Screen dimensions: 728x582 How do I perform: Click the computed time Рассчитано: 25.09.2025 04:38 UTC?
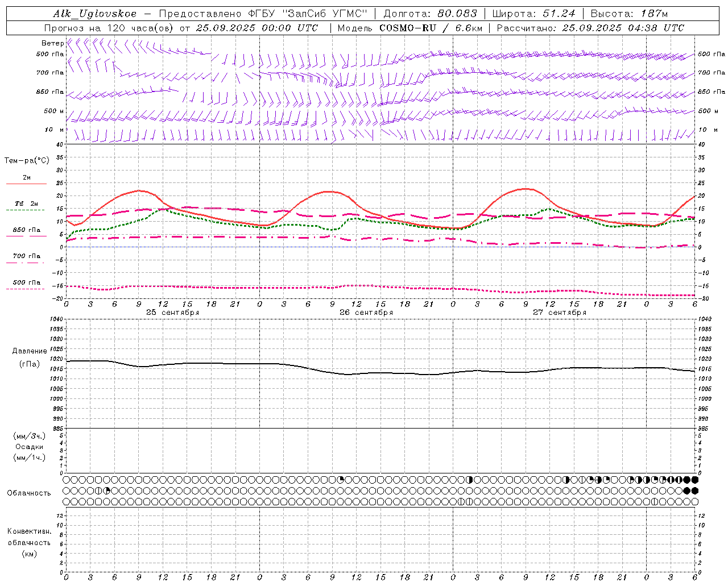coord(590,28)
